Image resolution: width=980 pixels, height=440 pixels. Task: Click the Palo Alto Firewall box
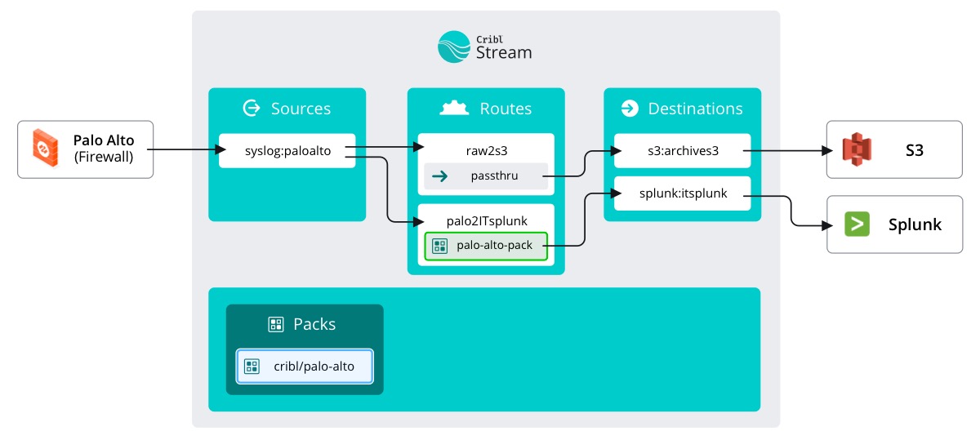coord(86,149)
